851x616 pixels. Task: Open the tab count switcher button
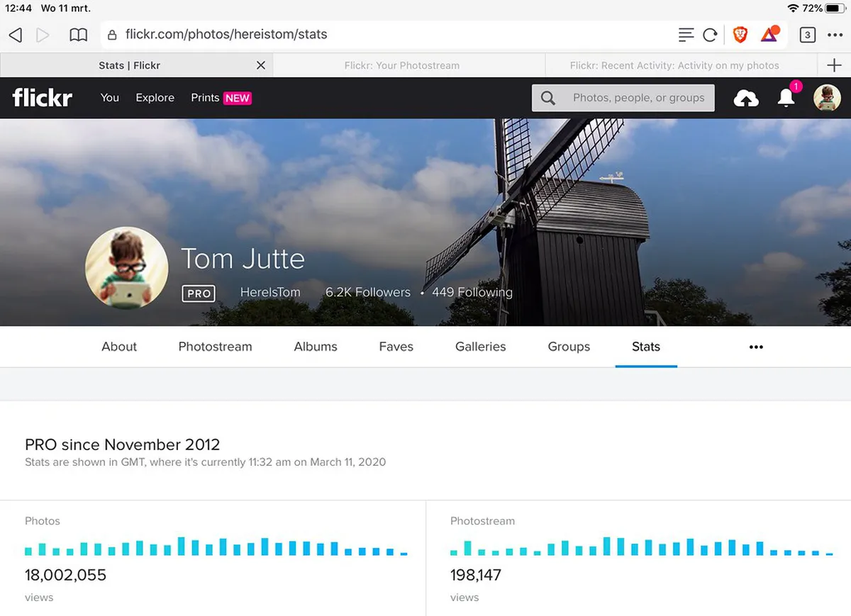click(807, 35)
